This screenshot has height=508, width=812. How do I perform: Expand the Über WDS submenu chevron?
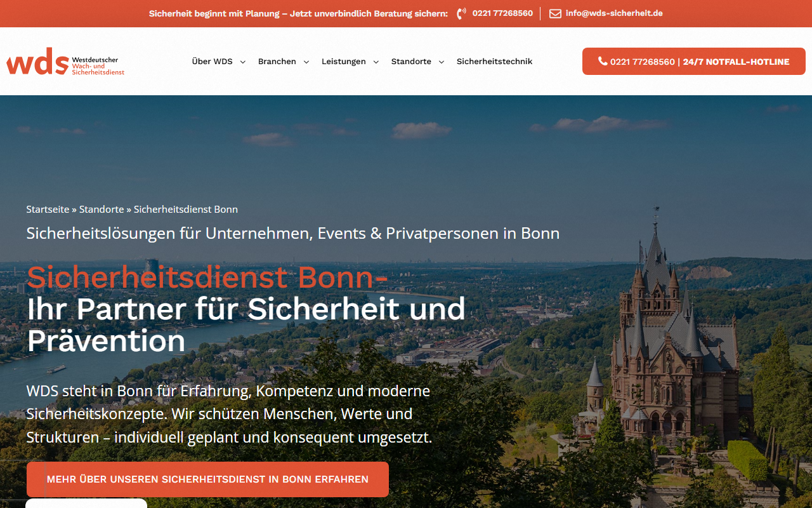point(242,62)
